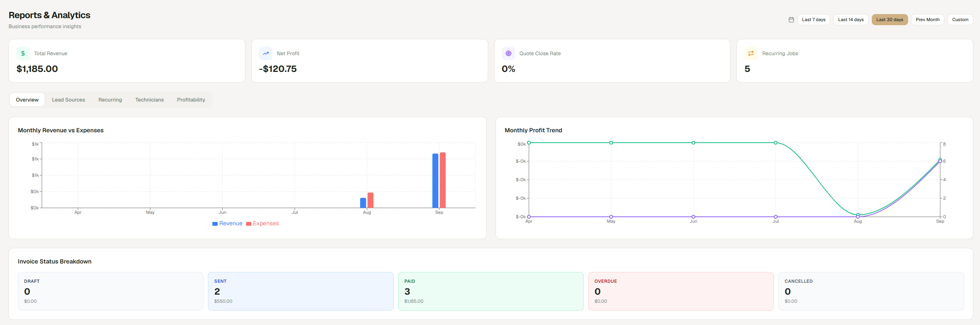
Task: Click the green May point on profit trend
Action: coord(611,143)
